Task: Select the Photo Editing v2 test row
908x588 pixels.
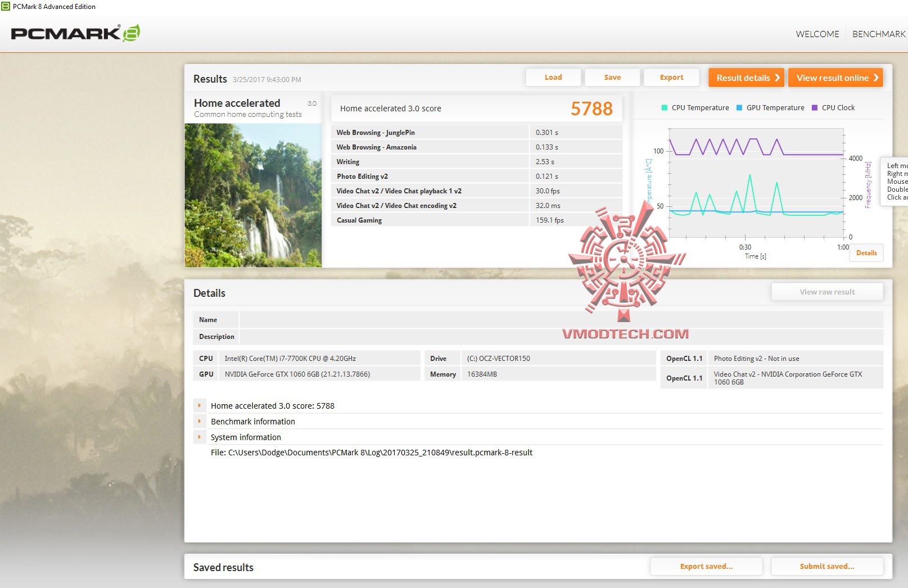Action: pos(477,177)
